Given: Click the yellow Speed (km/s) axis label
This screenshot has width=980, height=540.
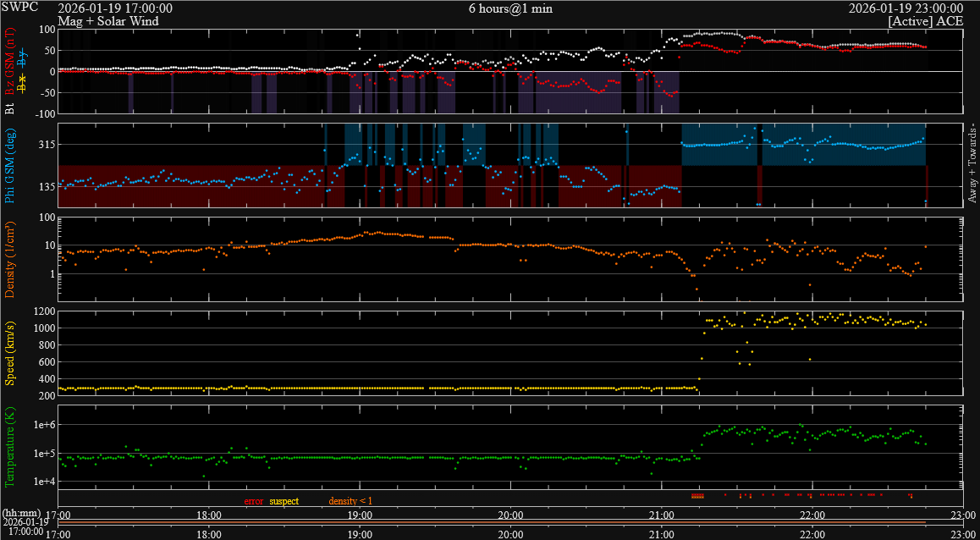Looking at the screenshot, I should (10, 353).
